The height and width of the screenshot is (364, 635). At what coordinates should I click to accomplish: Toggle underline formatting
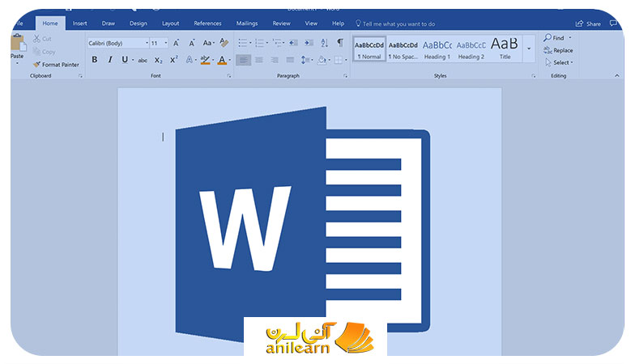[x=125, y=60]
